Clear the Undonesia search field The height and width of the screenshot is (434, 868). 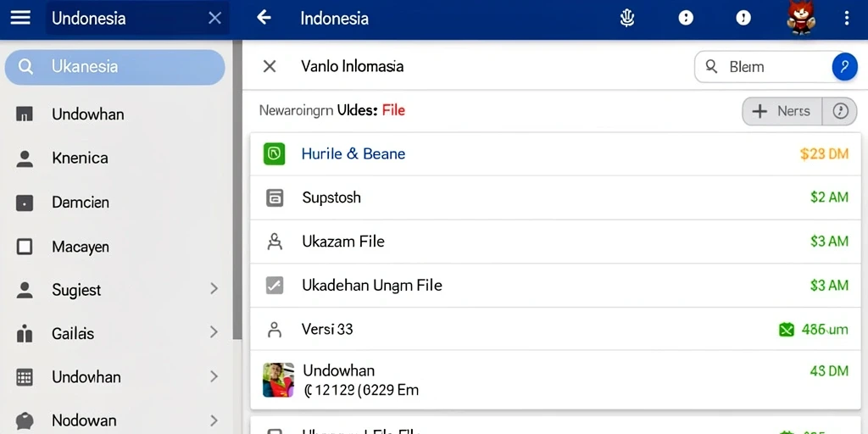coord(214,19)
